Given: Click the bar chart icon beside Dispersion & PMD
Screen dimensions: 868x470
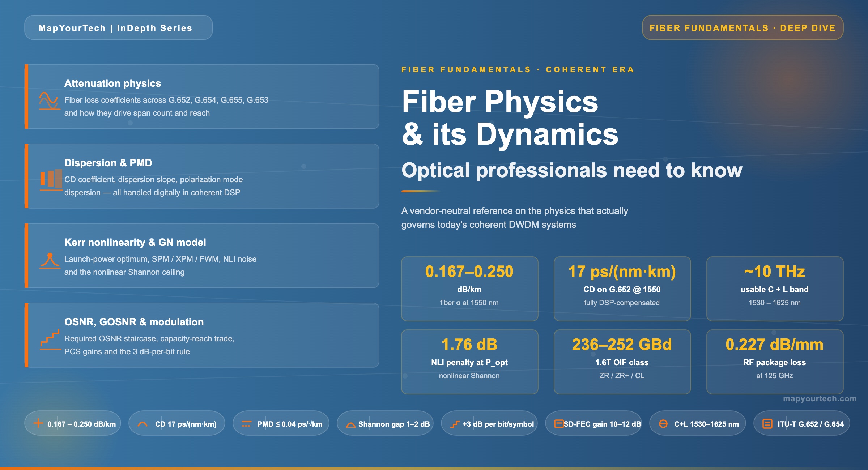Looking at the screenshot, I should coord(51,180).
